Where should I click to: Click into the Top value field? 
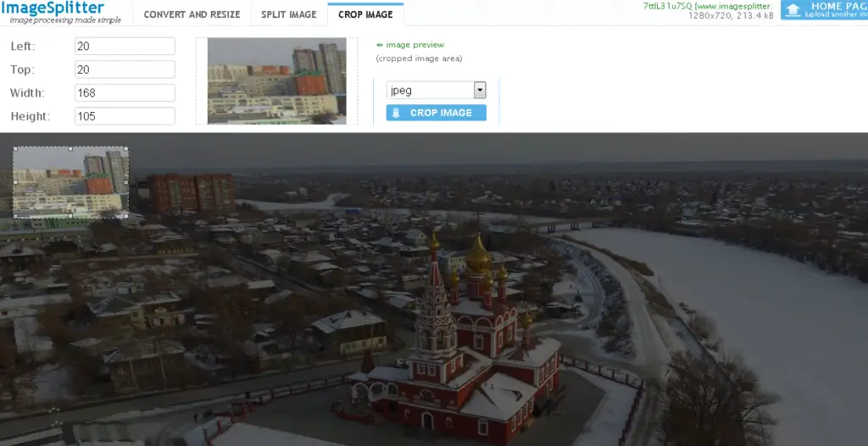point(125,70)
